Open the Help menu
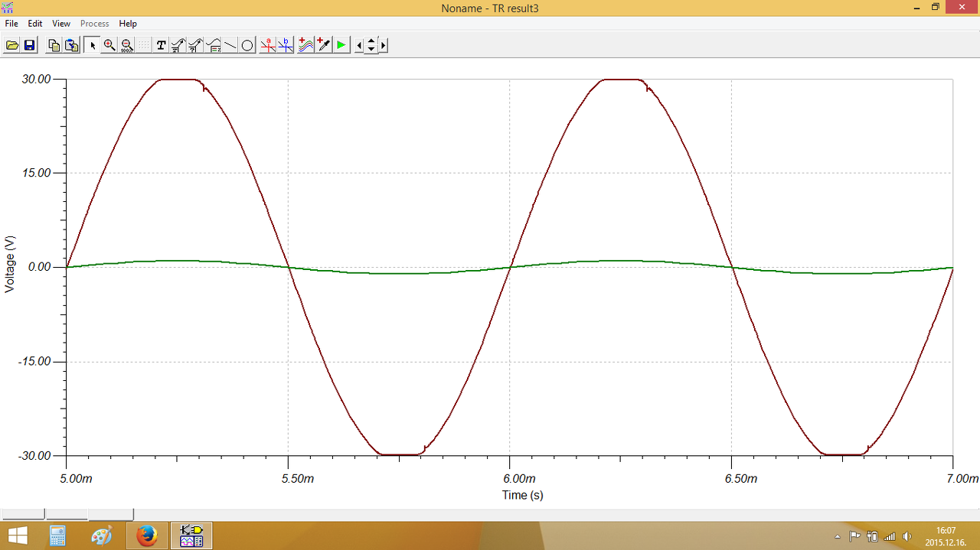Image resolution: width=980 pixels, height=550 pixels. click(128, 24)
